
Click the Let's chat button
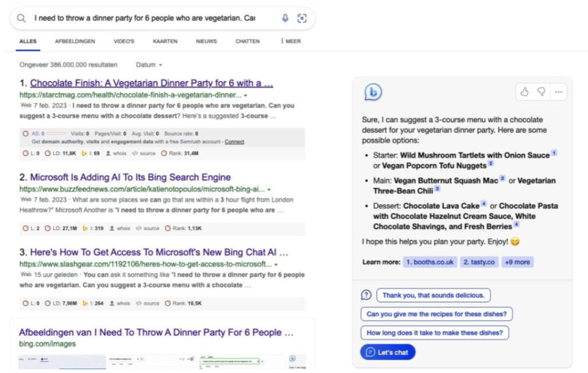pos(388,352)
